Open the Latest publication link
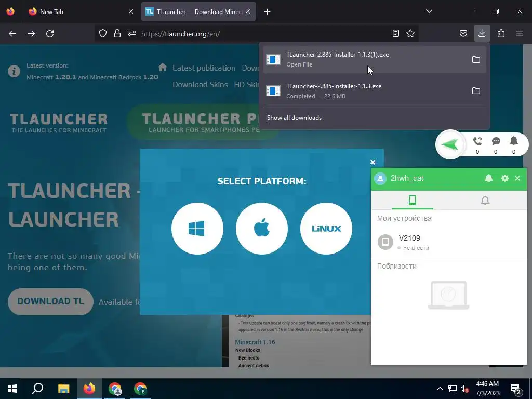 tap(204, 68)
